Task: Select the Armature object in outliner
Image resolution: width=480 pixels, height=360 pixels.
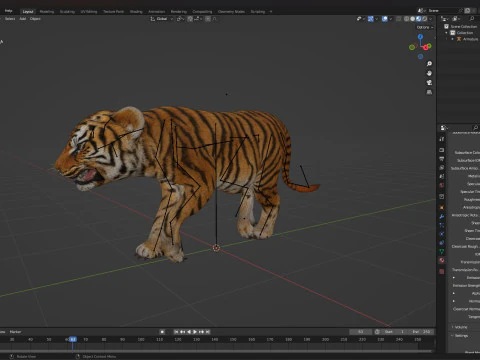Action: [470, 39]
